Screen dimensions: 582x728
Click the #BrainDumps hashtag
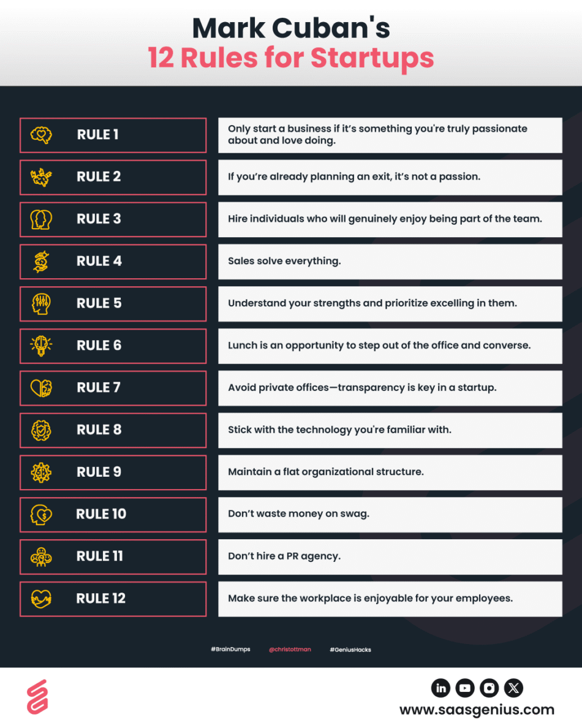click(230, 650)
